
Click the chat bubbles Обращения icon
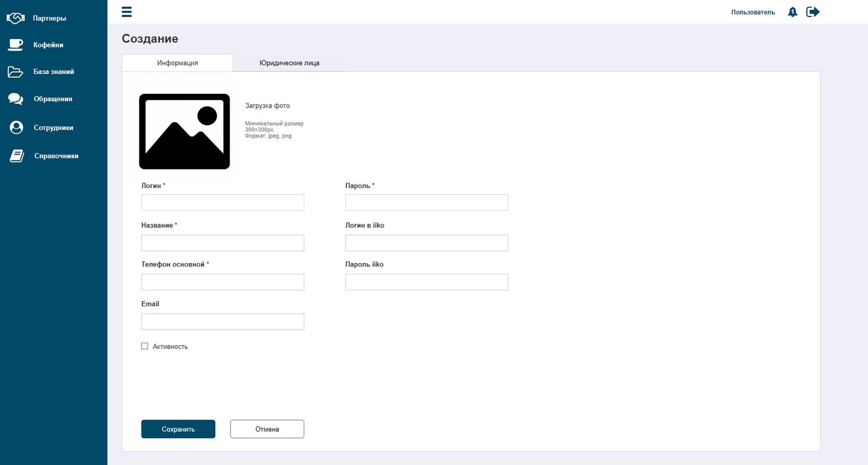16,99
